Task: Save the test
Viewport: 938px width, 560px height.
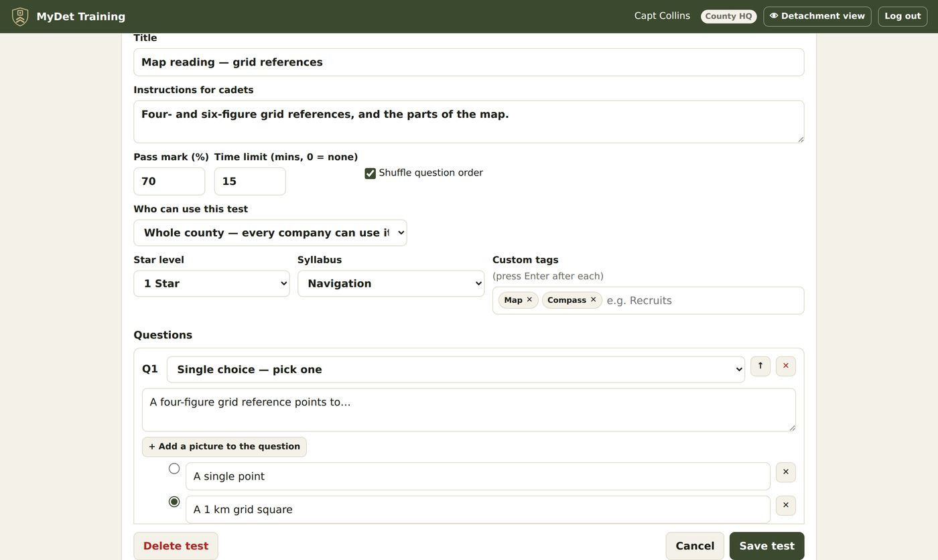Action: (x=767, y=546)
